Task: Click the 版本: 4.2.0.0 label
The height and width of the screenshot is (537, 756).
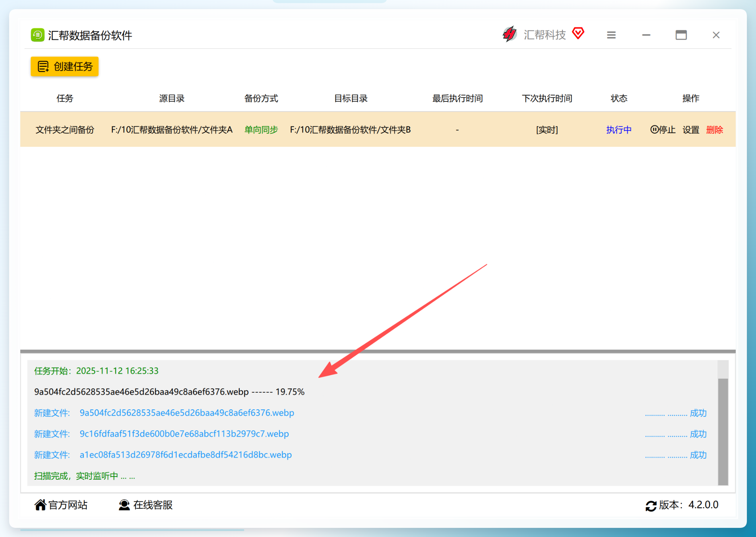Action: (689, 505)
